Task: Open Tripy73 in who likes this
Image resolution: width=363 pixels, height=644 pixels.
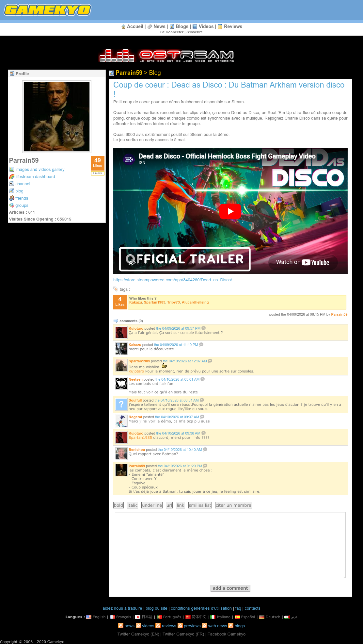Action: [x=173, y=302]
